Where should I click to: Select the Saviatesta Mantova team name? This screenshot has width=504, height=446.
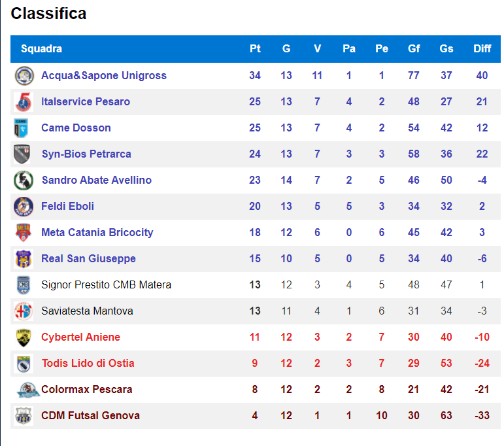click(87, 311)
